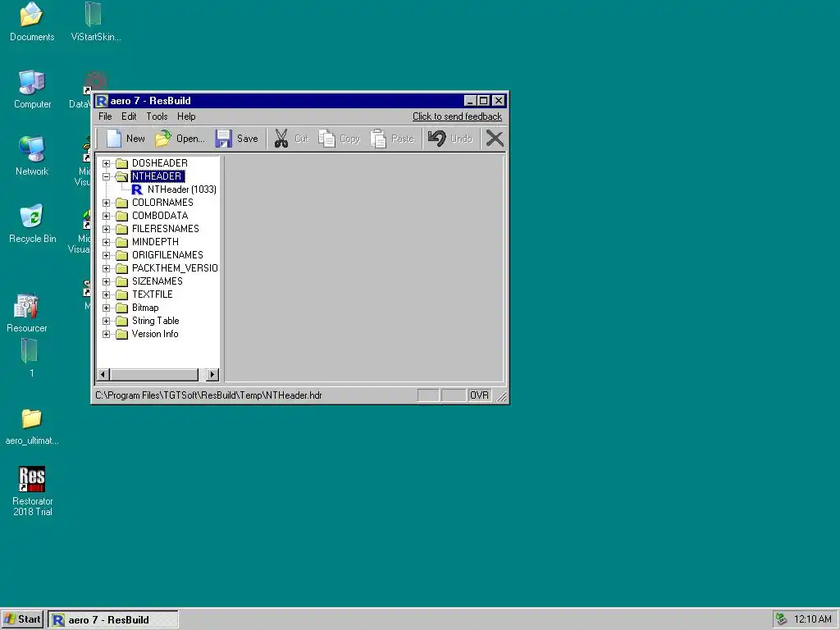Open the Tools menu
The image size is (840, 630).
157,116
